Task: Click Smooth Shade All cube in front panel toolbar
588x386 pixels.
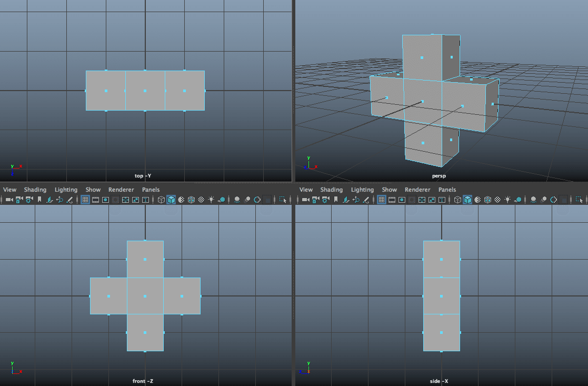Action: pos(171,200)
